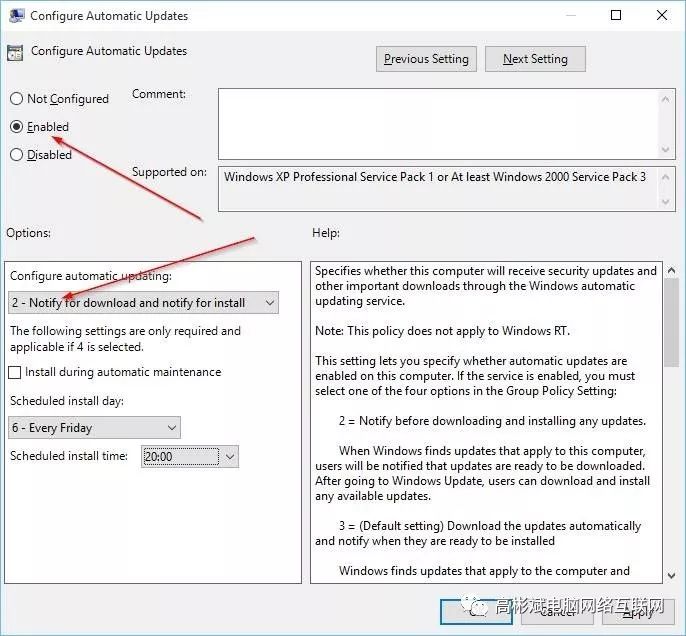Click the 'Help:' heading

pyautogui.click(x=326, y=233)
